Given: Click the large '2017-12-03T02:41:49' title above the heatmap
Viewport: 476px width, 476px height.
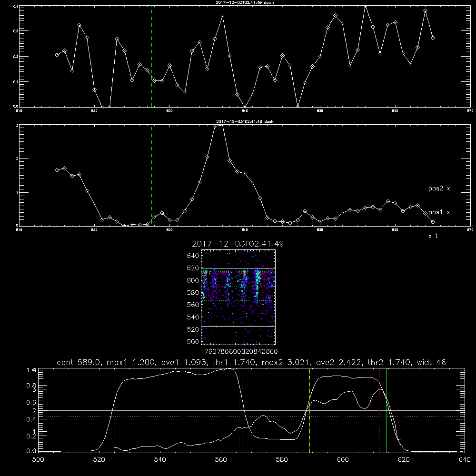Looking at the screenshot, I should [x=238, y=244].
